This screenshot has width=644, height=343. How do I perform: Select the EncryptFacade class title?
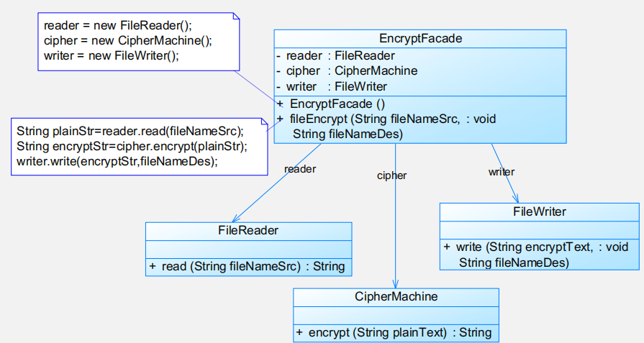(420, 39)
